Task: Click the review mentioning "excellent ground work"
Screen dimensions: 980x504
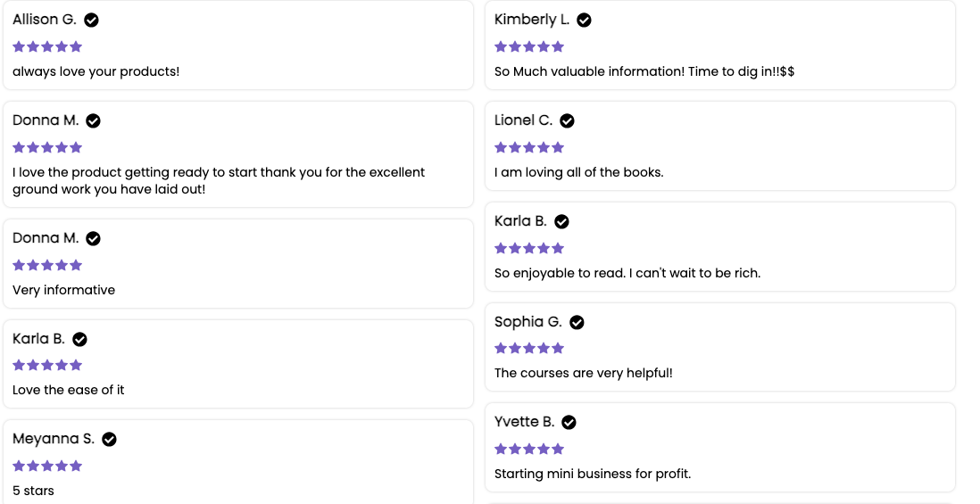Action: (218, 180)
